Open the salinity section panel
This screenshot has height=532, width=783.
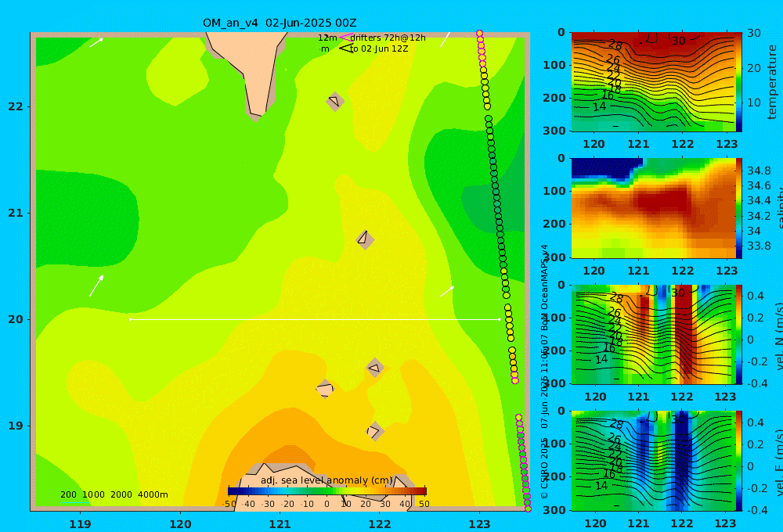point(653,208)
